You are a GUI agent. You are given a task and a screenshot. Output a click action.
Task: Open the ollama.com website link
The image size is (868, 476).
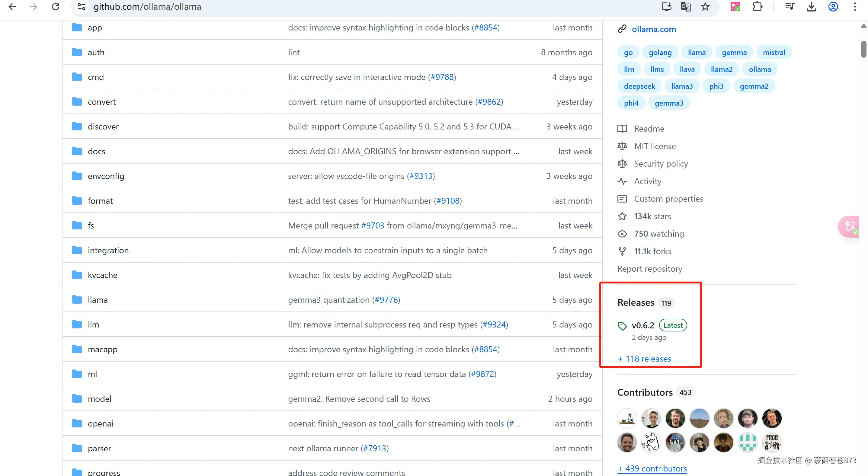[653, 29]
